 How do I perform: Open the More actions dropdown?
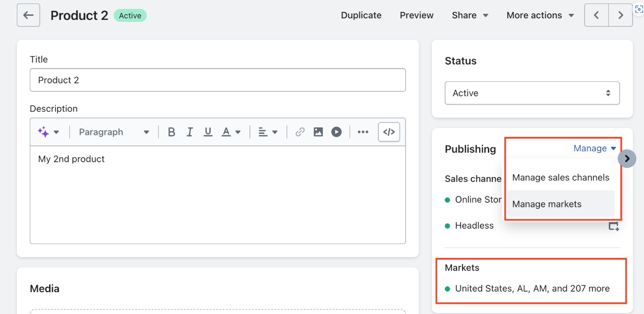click(x=540, y=15)
